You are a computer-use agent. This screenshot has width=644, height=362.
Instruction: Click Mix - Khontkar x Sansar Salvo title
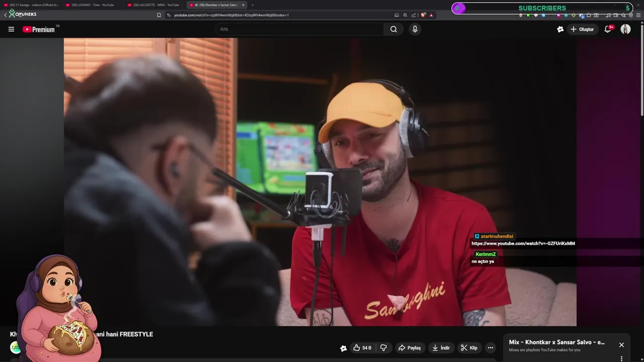point(557,342)
